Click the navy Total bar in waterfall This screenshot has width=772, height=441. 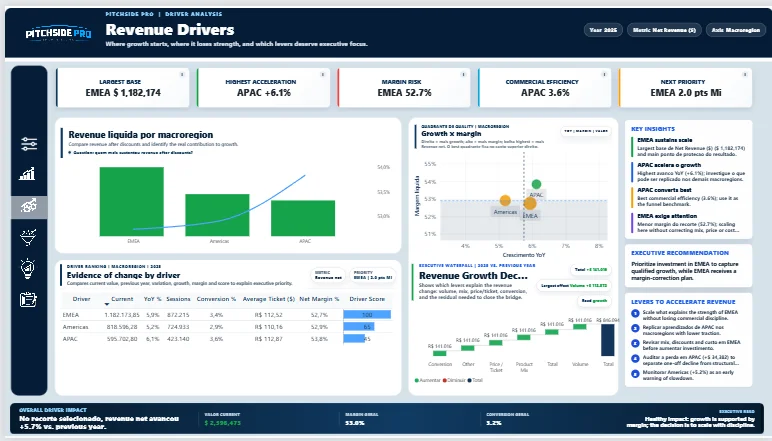pyautogui.click(x=608, y=340)
